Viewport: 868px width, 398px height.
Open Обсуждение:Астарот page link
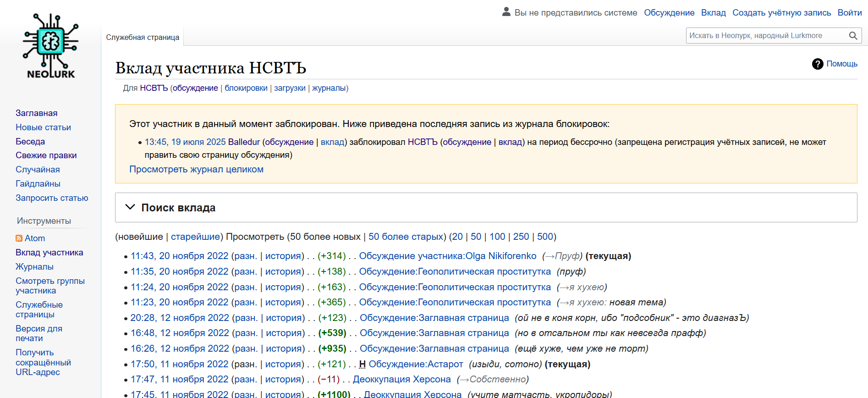(x=416, y=364)
